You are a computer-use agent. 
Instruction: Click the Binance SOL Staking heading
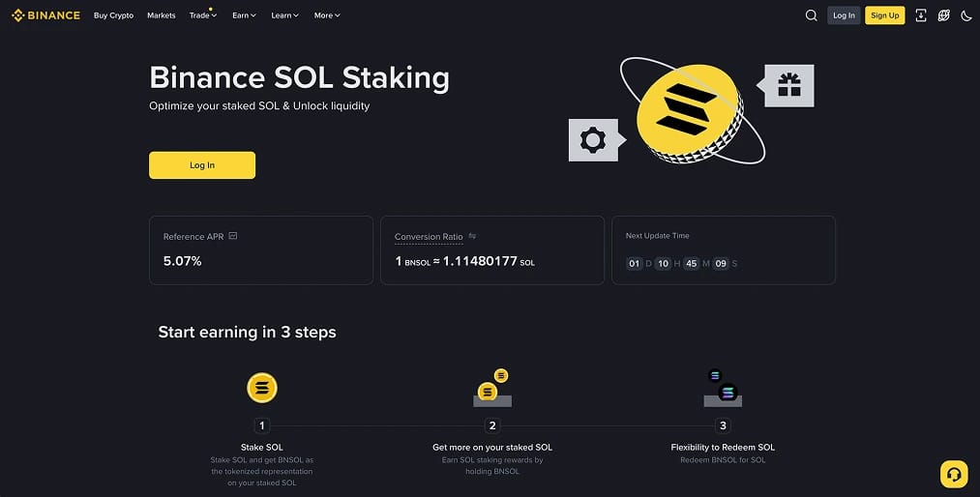point(299,78)
